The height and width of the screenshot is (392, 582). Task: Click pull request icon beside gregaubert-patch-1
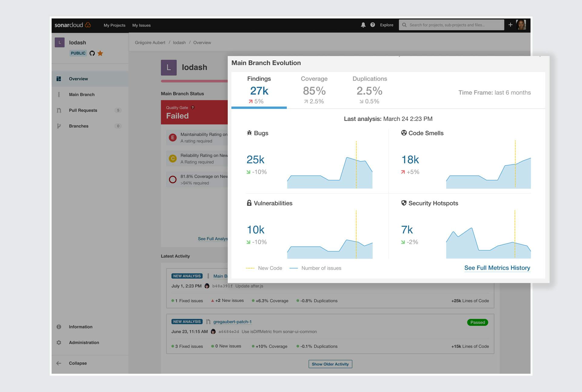(x=208, y=322)
